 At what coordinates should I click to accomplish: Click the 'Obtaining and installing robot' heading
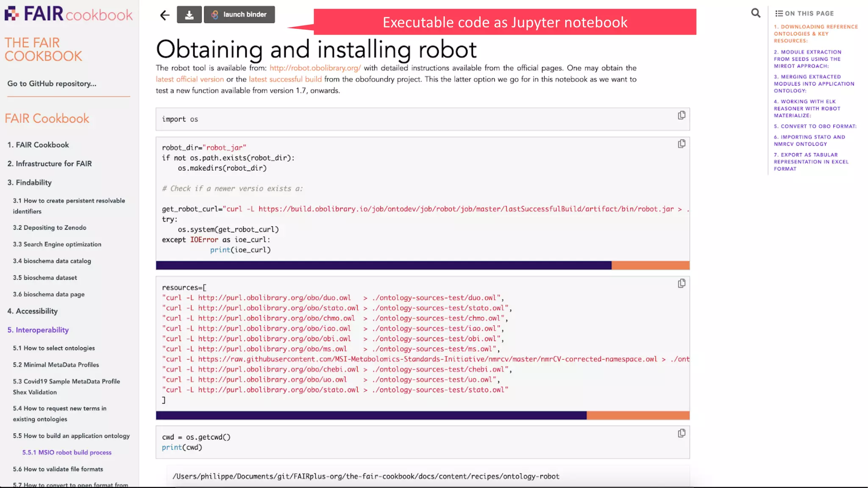[316, 49]
